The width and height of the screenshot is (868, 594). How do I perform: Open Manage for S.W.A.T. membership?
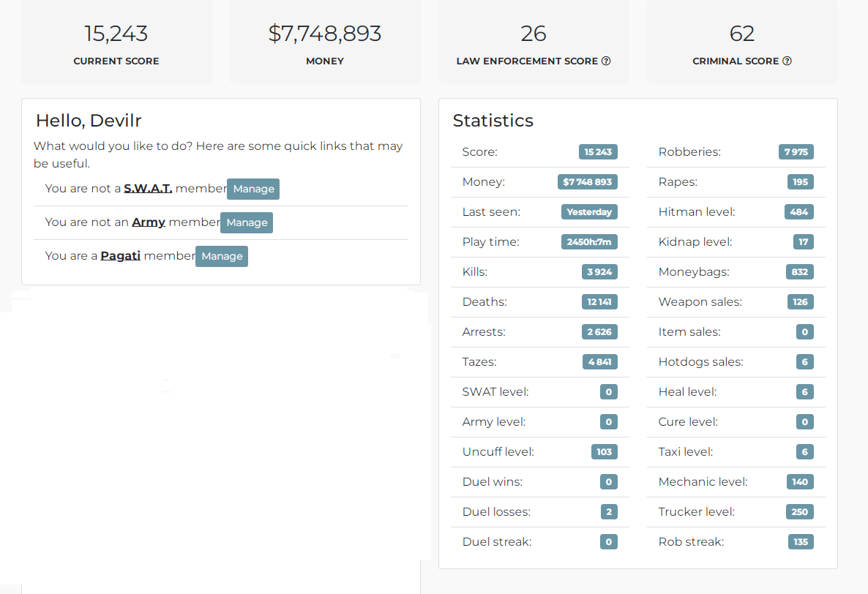(253, 189)
